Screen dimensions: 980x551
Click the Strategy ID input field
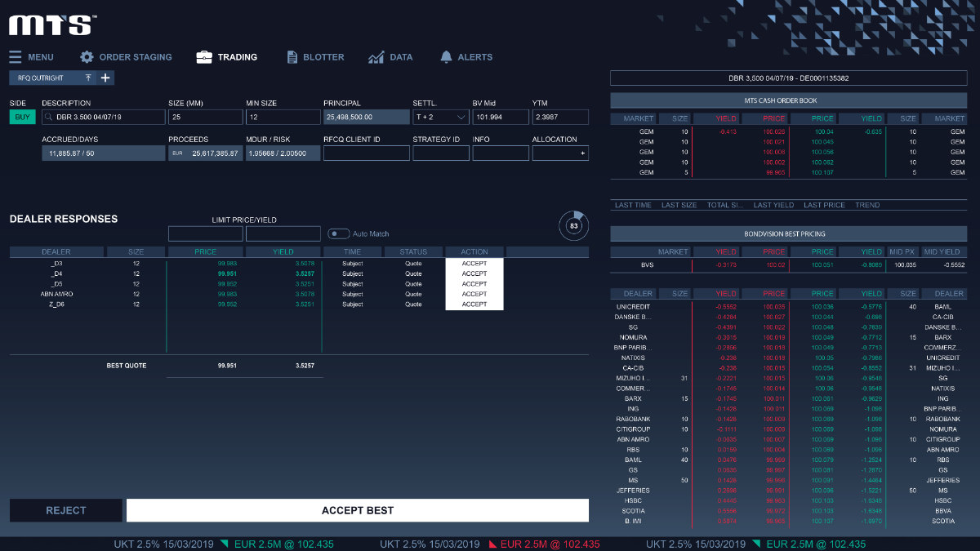(441, 153)
